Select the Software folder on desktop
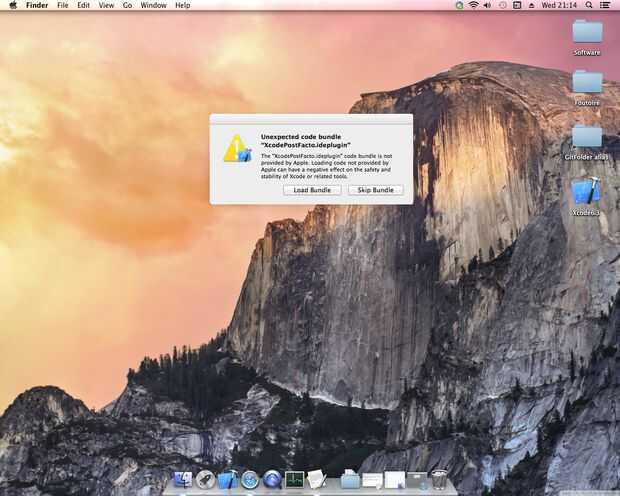Screen dimensions: 620x496 [587, 38]
